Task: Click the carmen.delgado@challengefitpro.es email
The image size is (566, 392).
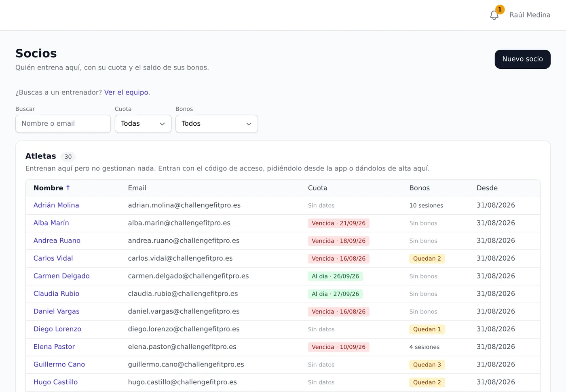Action: pyautogui.click(x=188, y=276)
